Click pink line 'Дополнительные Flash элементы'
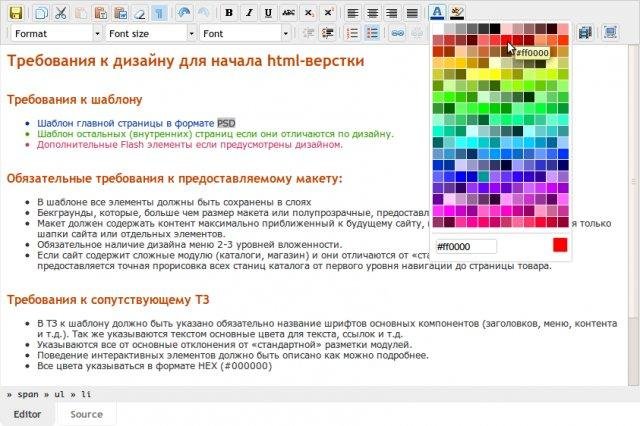The width and height of the screenshot is (640, 426). pyautogui.click(x=190, y=144)
